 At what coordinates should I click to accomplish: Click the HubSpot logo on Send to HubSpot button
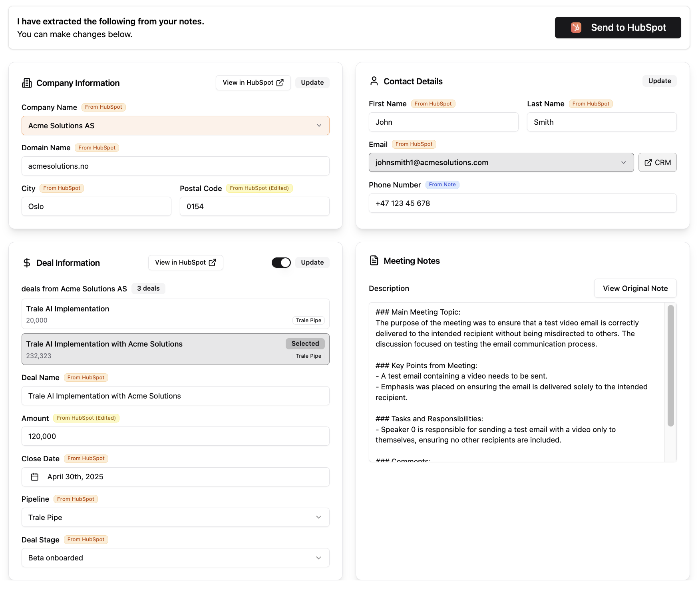pos(575,27)
